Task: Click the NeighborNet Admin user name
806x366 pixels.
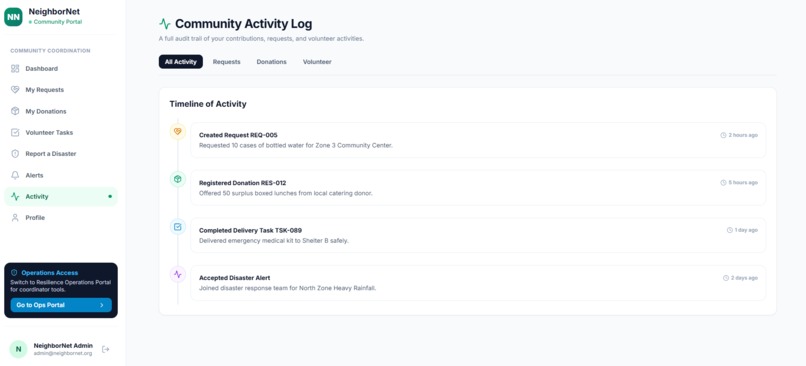Action: [x=63, y=345]
